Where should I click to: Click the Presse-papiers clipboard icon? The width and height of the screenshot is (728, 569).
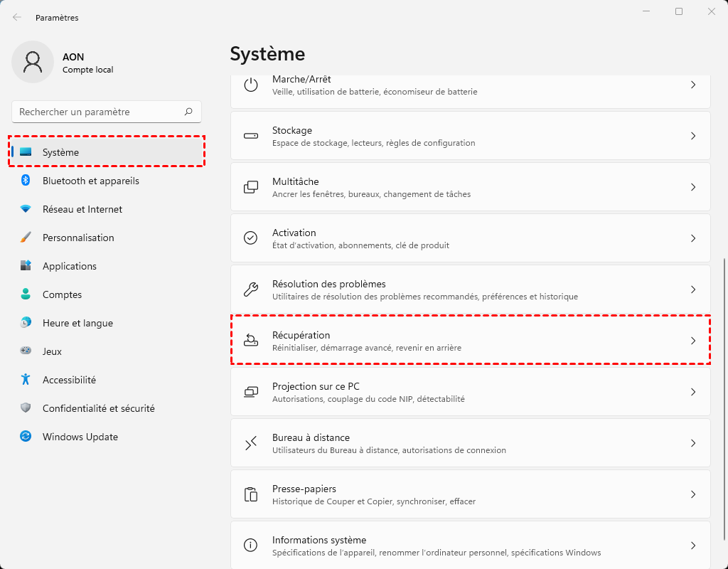tap(250, 494)
